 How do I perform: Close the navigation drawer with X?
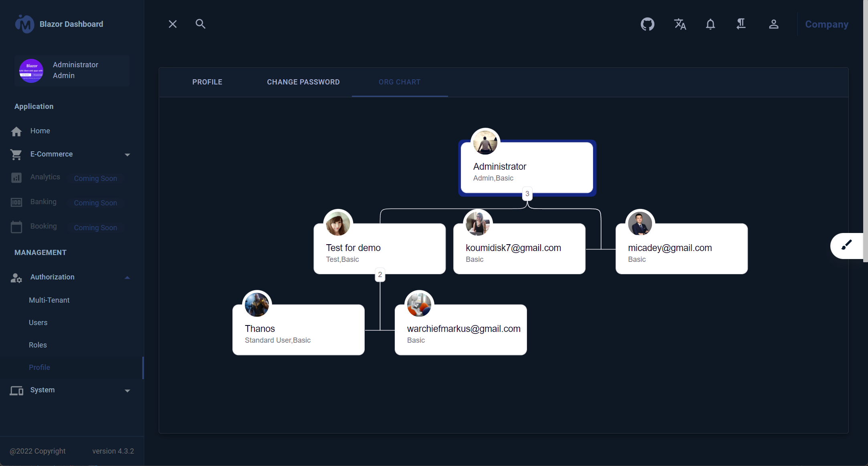tap(173, 24)
